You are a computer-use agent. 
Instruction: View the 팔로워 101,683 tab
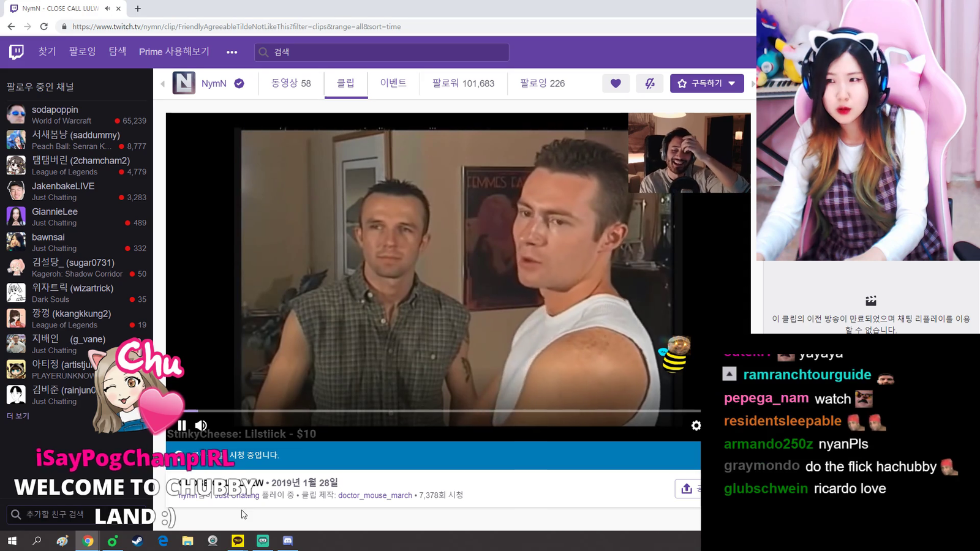463,83
